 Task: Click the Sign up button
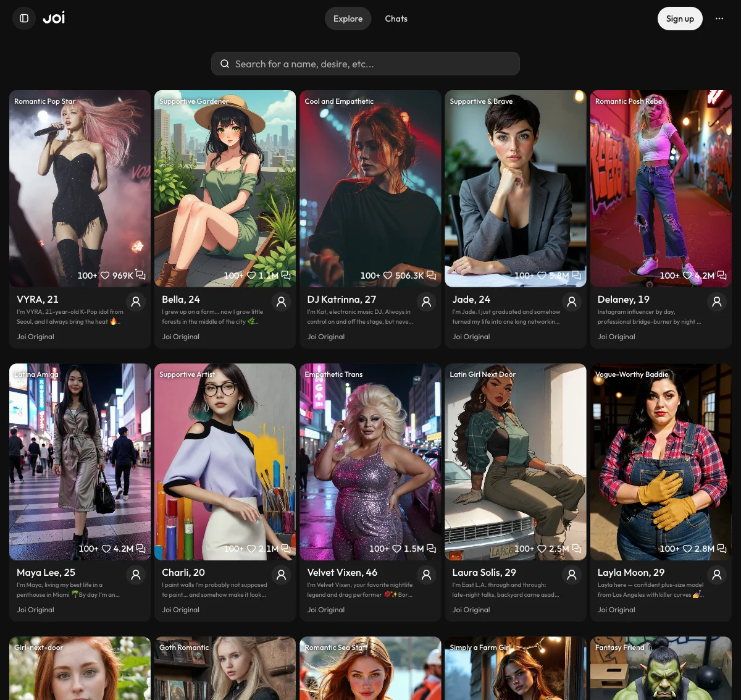(x=680, y=19)
